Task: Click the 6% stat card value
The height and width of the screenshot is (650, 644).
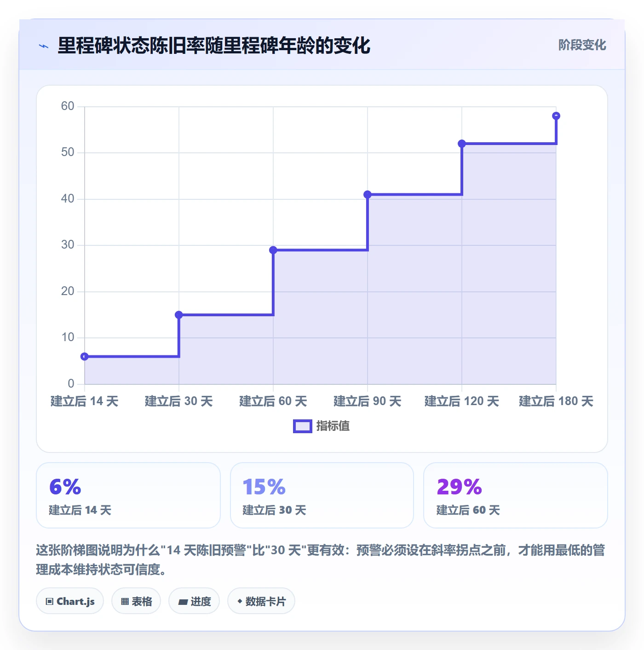Action: 65,487
